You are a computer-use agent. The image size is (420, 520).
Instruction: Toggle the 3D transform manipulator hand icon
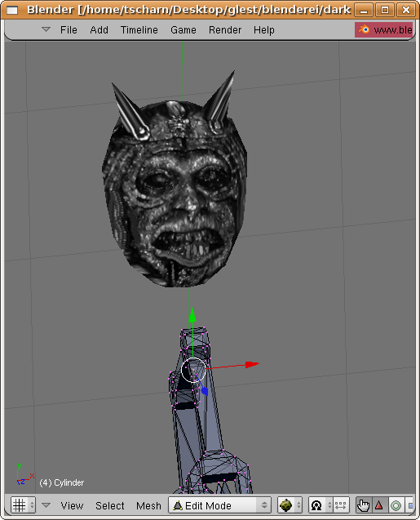364,505
